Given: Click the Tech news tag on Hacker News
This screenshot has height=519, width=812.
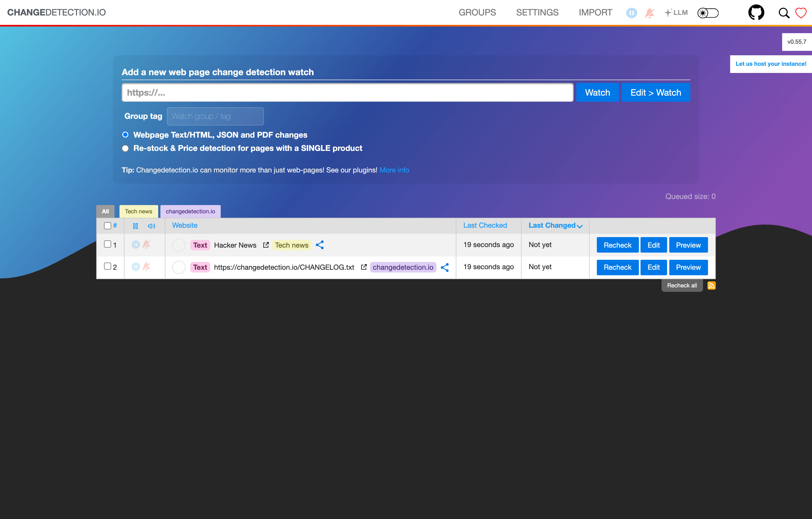Looking at the screenshot, I should 291,245.
